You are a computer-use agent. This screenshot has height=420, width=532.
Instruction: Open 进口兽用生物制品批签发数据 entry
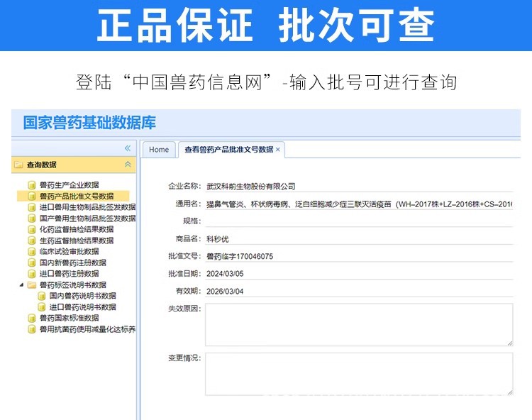pyautogui.click(x=87, y=207)
